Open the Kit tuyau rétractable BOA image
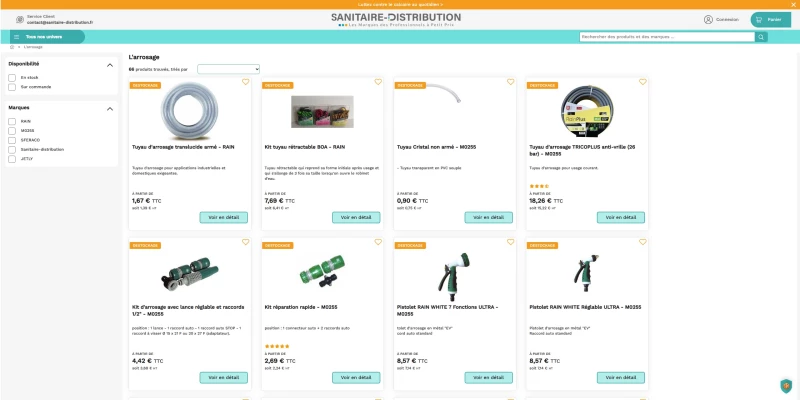Image resolution: width=800 pixels, height=400 pixels. [322, 111]
